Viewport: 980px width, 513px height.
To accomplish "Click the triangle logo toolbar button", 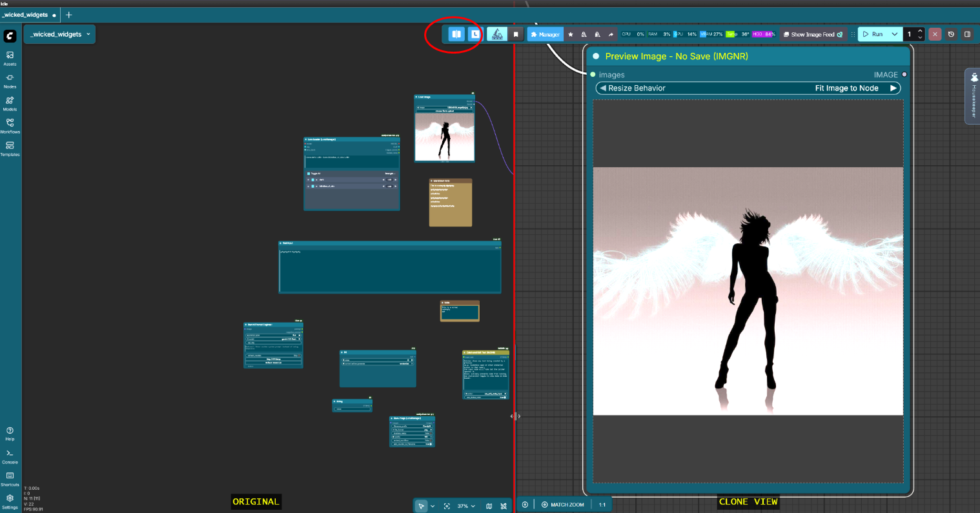I will [x=496, y=34].
